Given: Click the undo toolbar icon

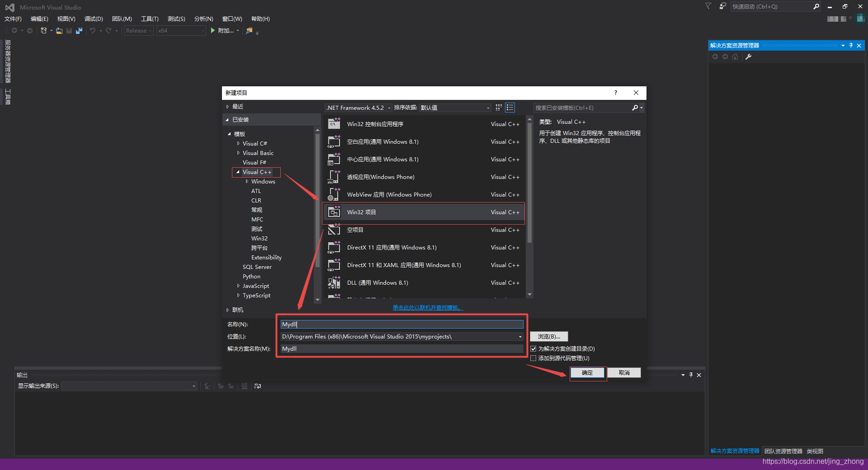Looking at the screenshot, I should point(93,30).
